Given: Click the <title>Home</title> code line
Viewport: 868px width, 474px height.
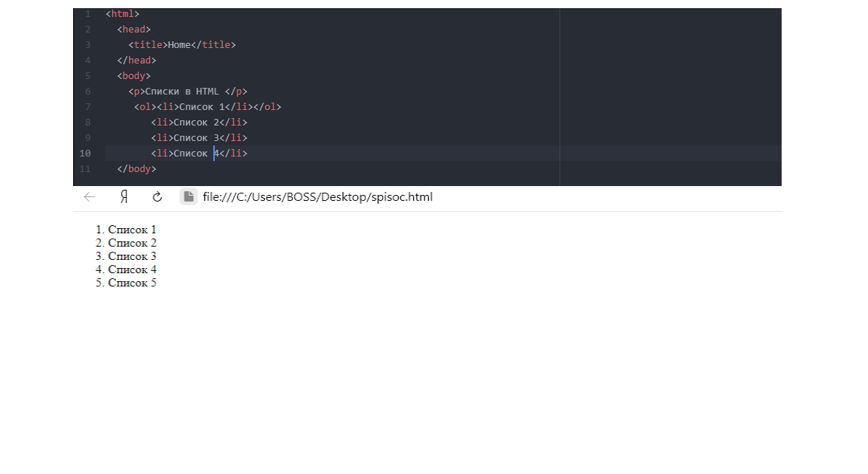Looking at the screenshot, I should click(x=182, y=45).
